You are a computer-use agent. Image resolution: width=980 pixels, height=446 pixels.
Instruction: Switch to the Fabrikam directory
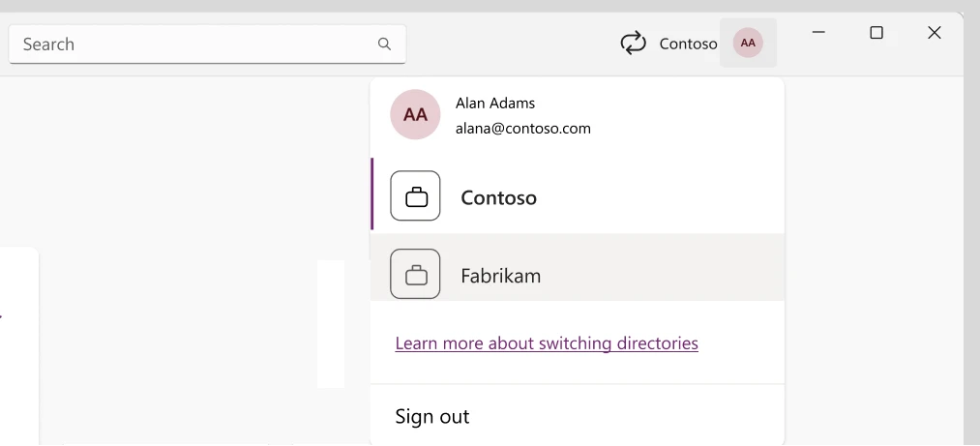pos(500,276)
